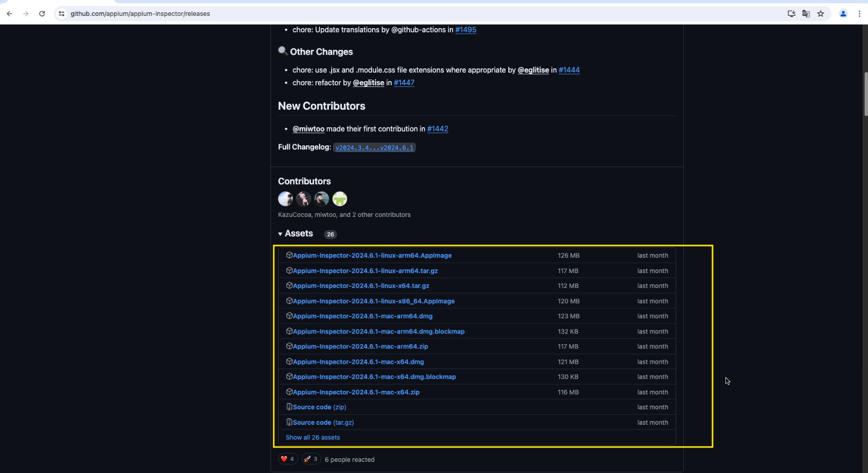Download Source code (tar.gz)
This screenshot has height=473, width=868.
coord(323,423)
